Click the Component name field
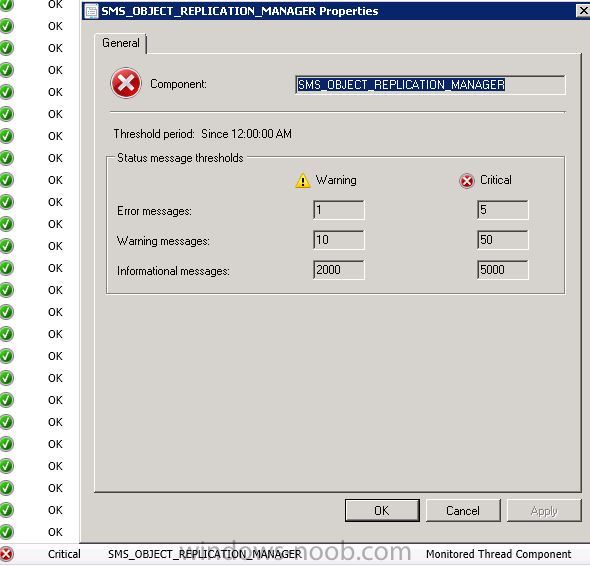 tap(430, 85)
